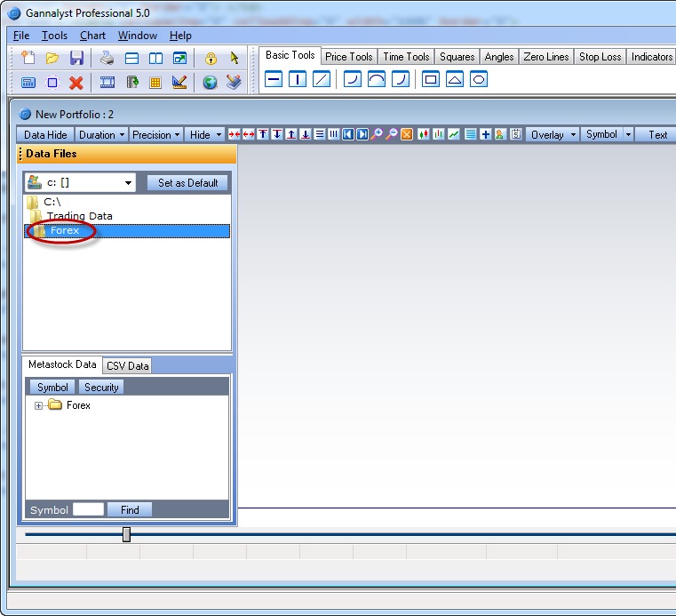Screen dimensions: 676x616
Task: Open the Chart menu
Action: (92, 36)
